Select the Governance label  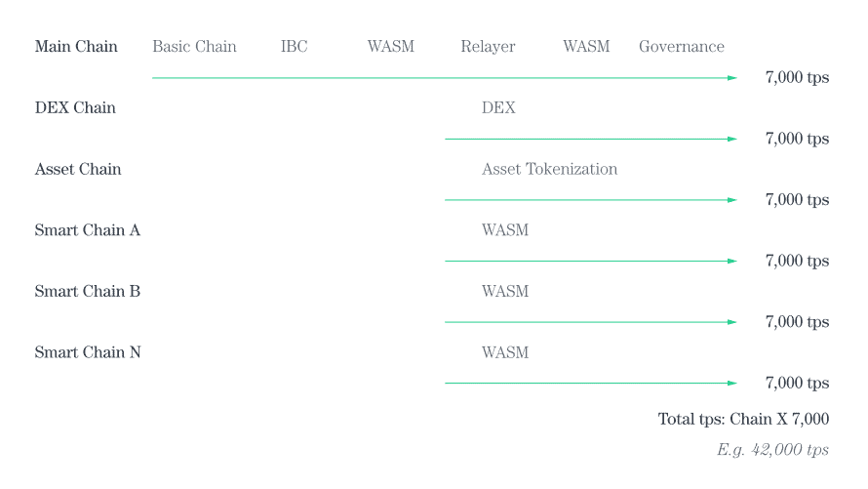(x=682, y=46)
